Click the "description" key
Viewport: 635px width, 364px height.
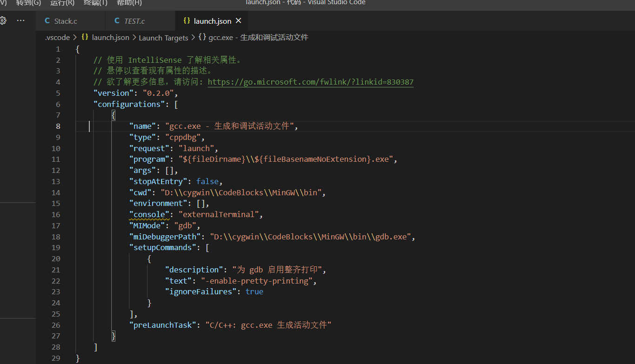[194, 270]
